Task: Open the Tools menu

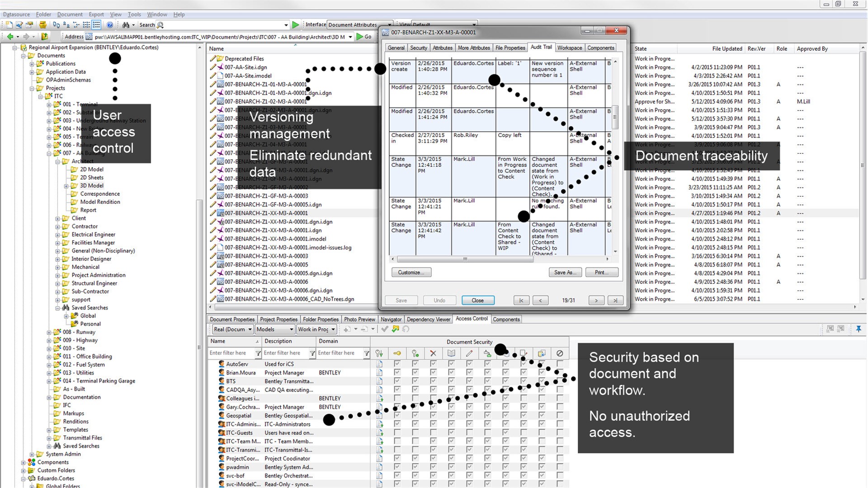Action: point(134,14)
